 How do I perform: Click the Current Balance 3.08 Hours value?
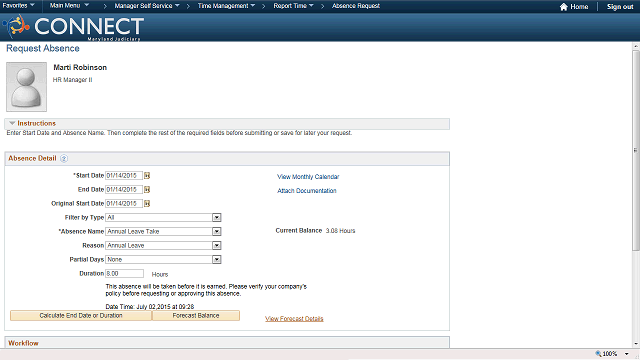click(340, 231)
